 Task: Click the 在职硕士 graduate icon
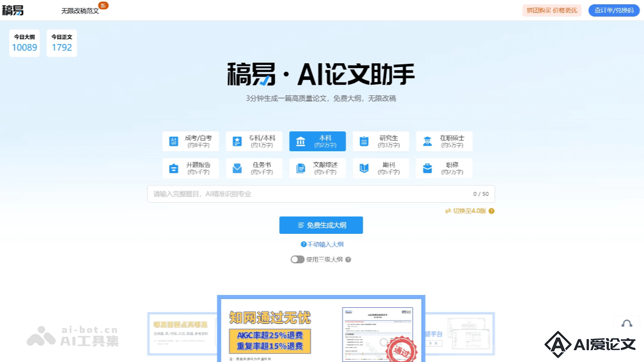click(x=427, y=142)
